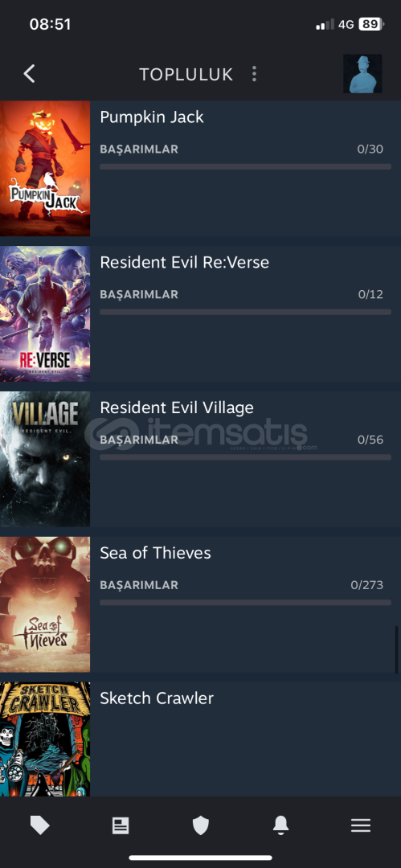The image size is (401, 868).
Task: Select the Sea of Thieves cover art
Action: pyautogui.click(x=45, y=604)
